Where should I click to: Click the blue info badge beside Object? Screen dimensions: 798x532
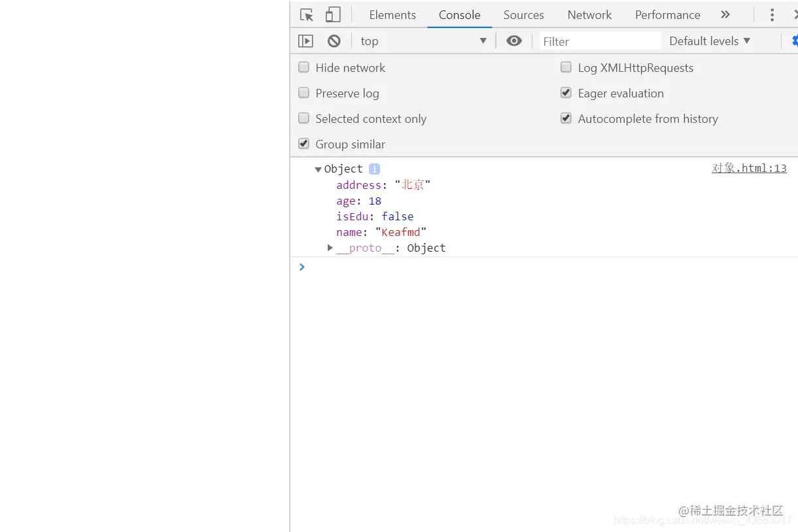coord(374,169)
